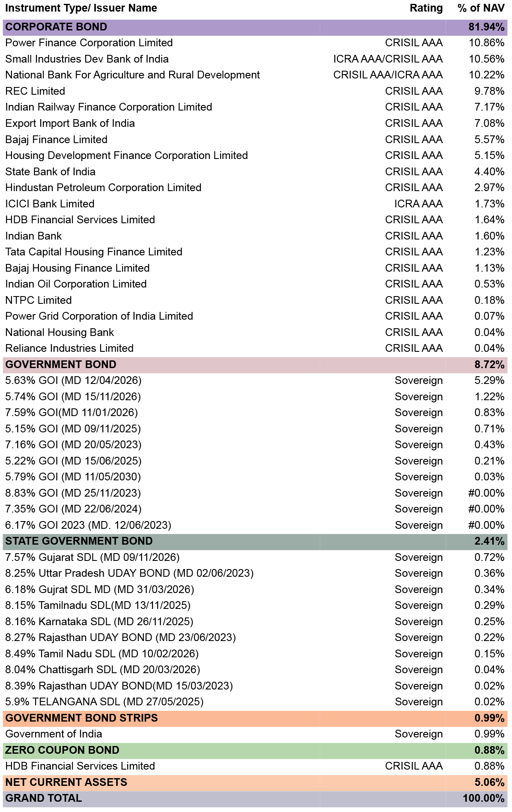Select the GOVERNMENT BOND STRIPS header
512x812 pixels.
tap(255, 718)
